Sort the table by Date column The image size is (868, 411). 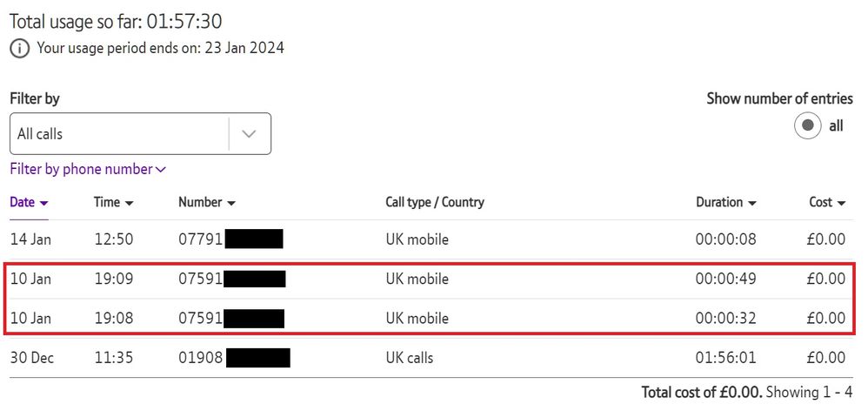click(x=29, y=202)
